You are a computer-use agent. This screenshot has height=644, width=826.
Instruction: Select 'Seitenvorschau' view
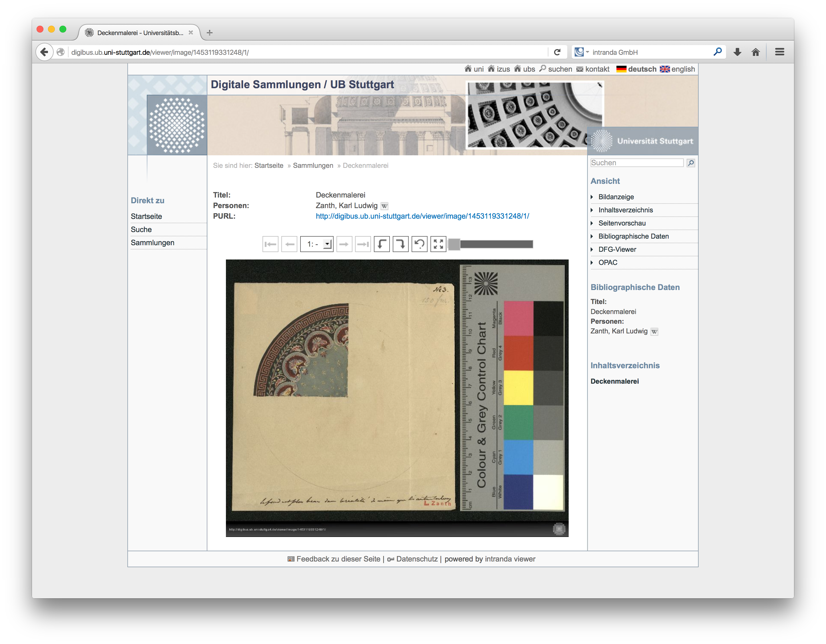click(x=622, y=223)
